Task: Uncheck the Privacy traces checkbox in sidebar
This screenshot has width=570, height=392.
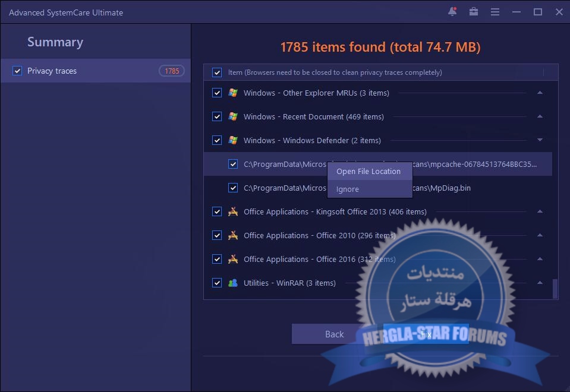Action: [17, 71]
